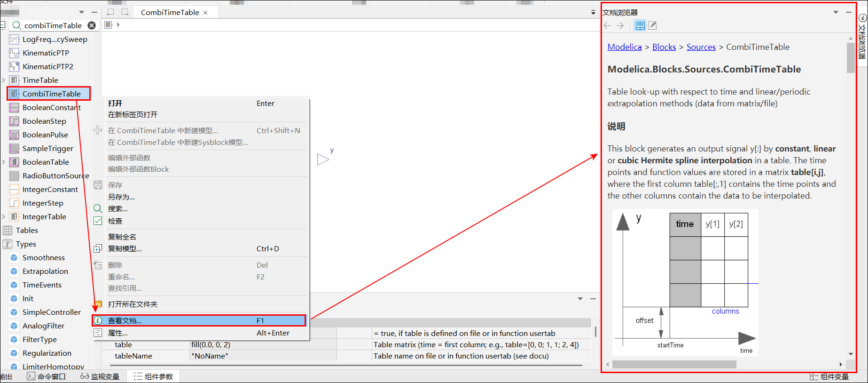Open the editor tab list dropdown
Image resolution: width=868 pixels, height=383 pixels.
pos(593,13)
